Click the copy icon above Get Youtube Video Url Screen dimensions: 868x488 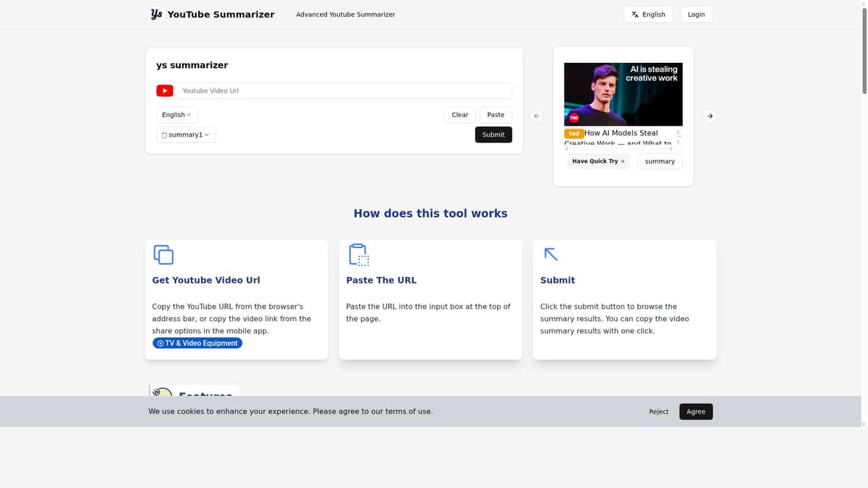[x=163, y=254]
